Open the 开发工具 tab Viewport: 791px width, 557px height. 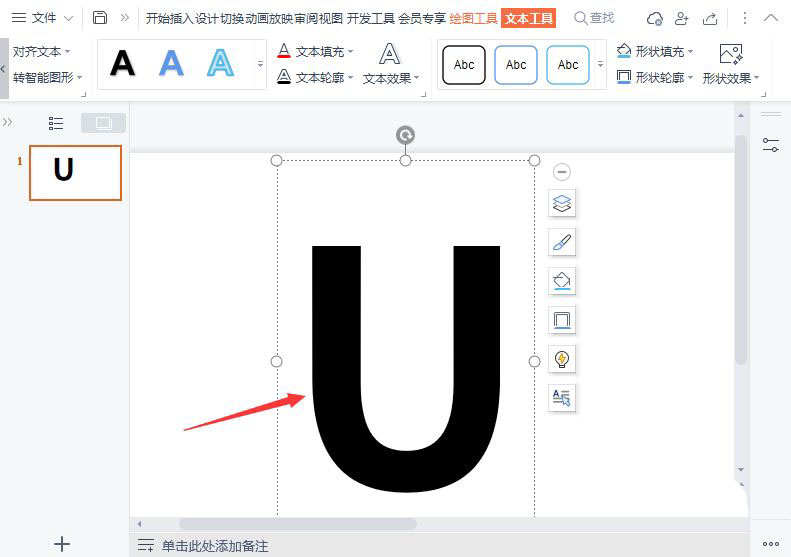tap(370, 19)
